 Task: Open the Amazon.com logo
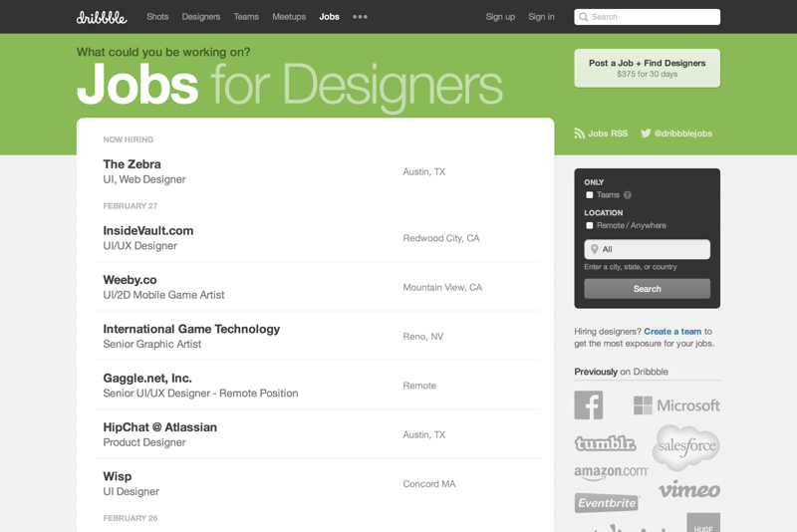(611, 473)
